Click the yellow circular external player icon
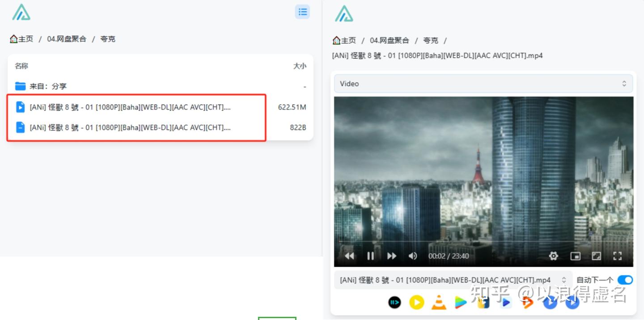The height and width of the screenshot is (320, 644). [x=416, y=302]
